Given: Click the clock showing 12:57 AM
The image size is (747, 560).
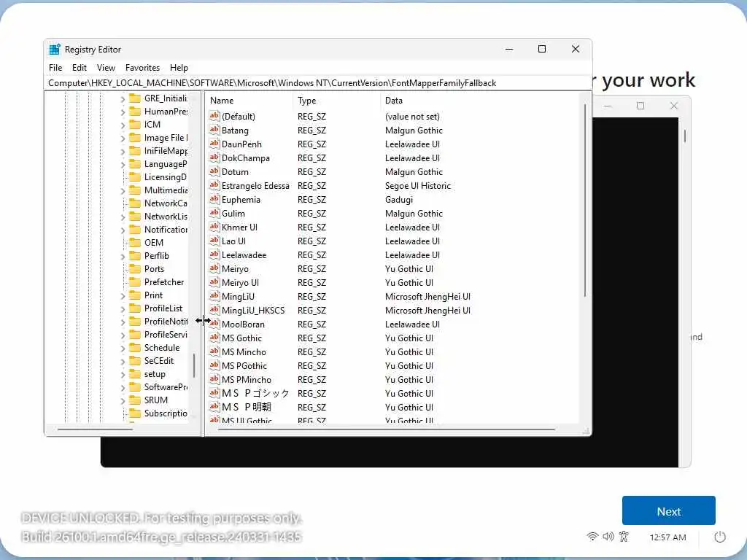Looking at the screenshot, I should tap(667, 537).
